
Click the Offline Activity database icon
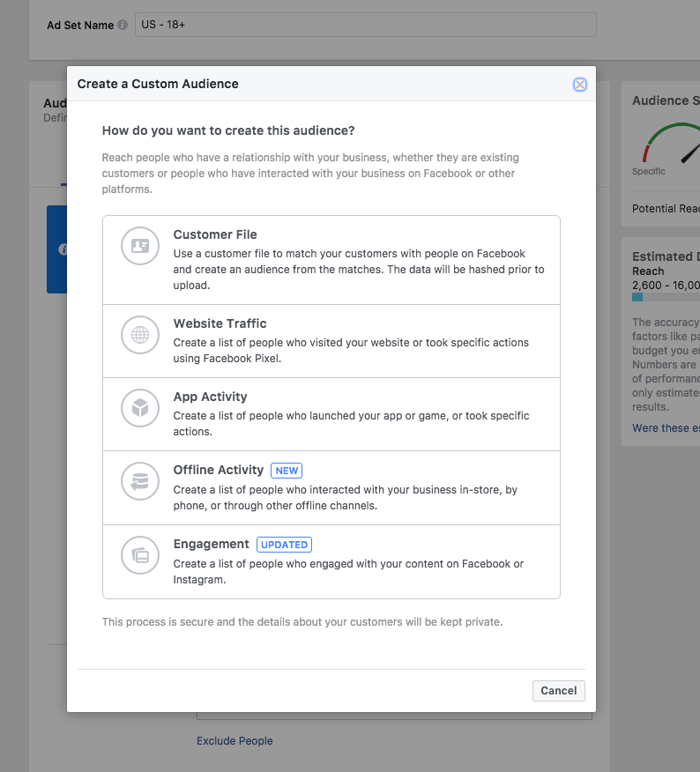click(140, 481)
